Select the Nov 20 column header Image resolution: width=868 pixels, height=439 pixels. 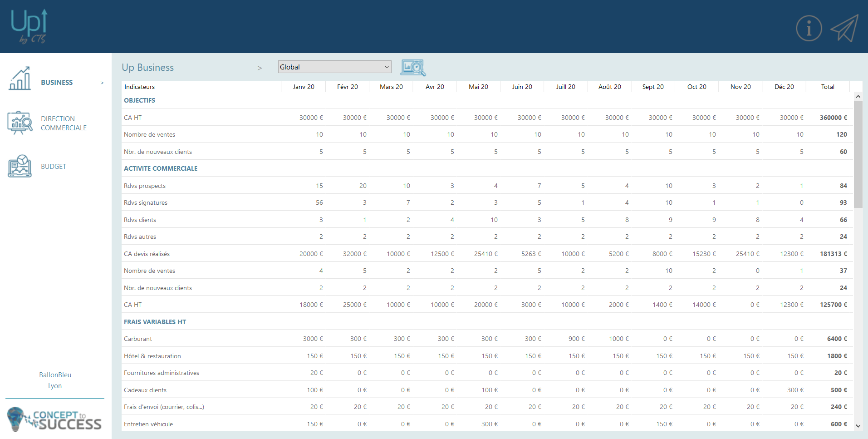740,87
